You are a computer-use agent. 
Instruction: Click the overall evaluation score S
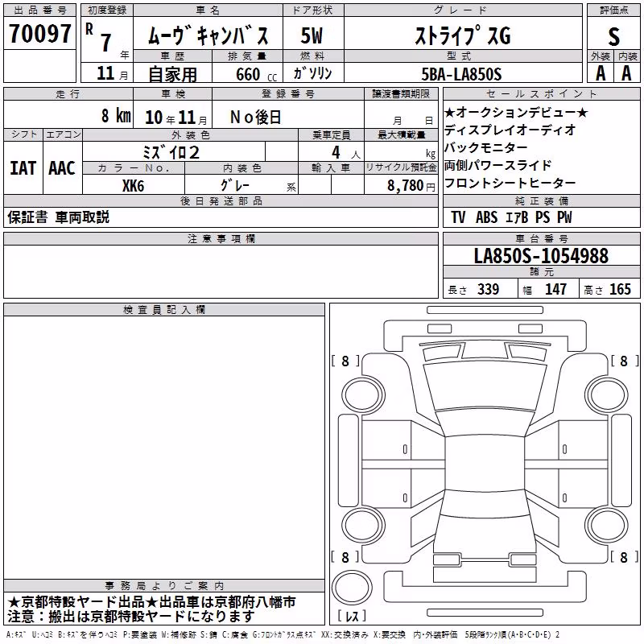[x=613, y=36]
